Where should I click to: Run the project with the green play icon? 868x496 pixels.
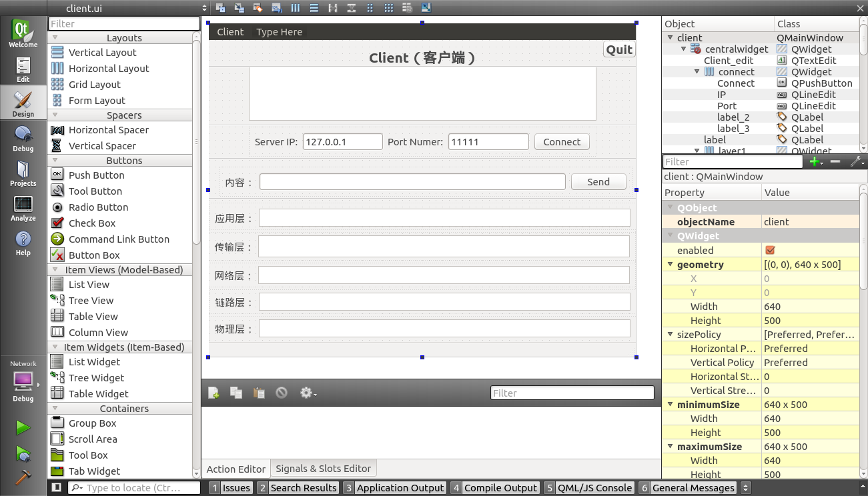23,427
